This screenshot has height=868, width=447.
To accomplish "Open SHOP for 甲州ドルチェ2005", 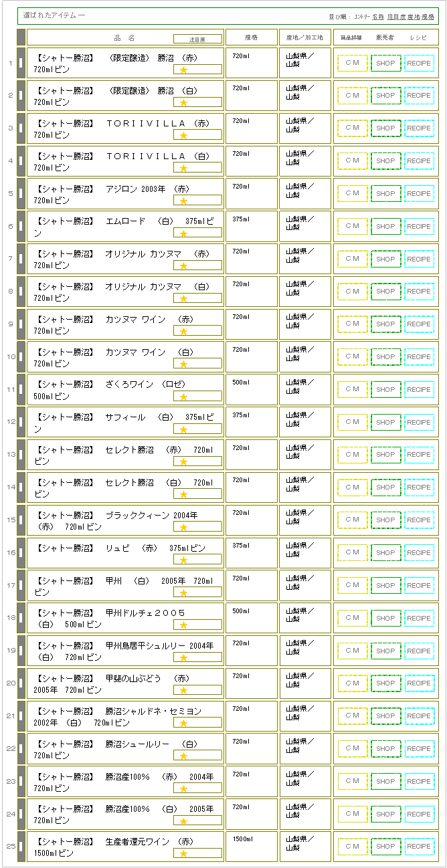I will [x=386, y=618].
